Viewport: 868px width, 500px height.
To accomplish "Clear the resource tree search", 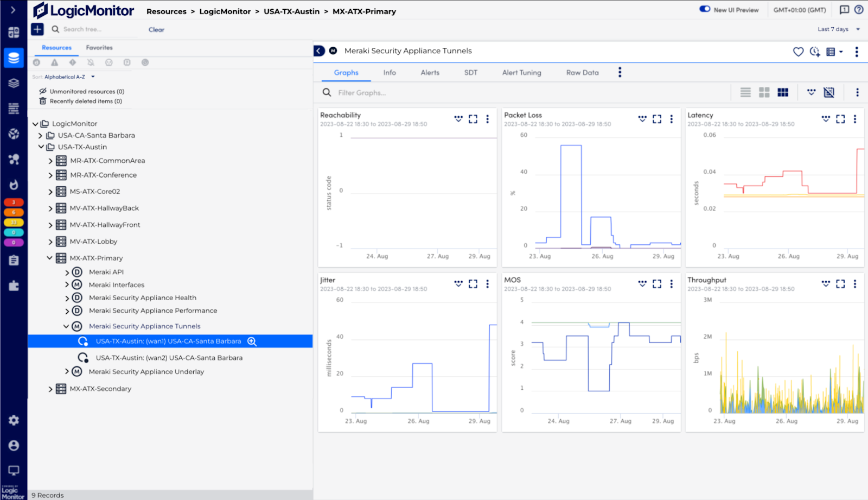I will click(x=156, y=30).
